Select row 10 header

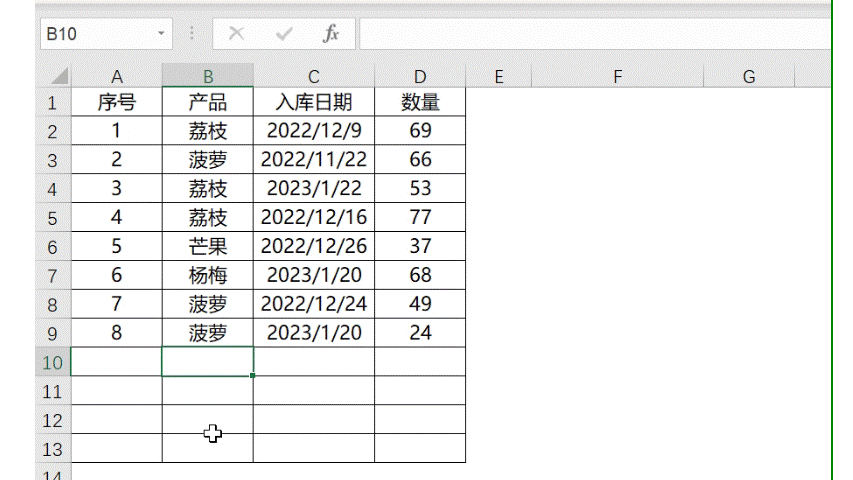(x=52, y=362)
